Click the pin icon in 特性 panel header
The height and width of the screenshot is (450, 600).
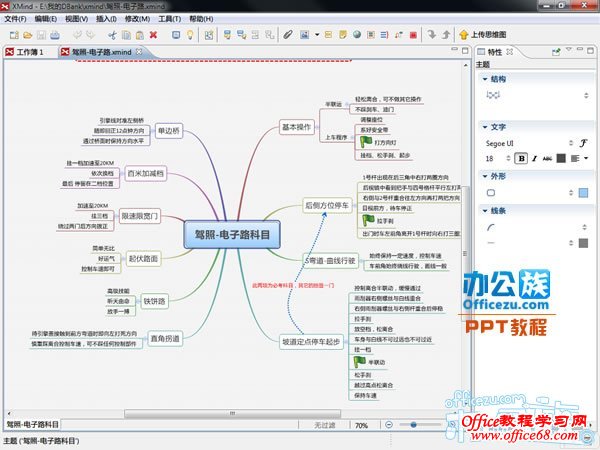click(556, 52)
